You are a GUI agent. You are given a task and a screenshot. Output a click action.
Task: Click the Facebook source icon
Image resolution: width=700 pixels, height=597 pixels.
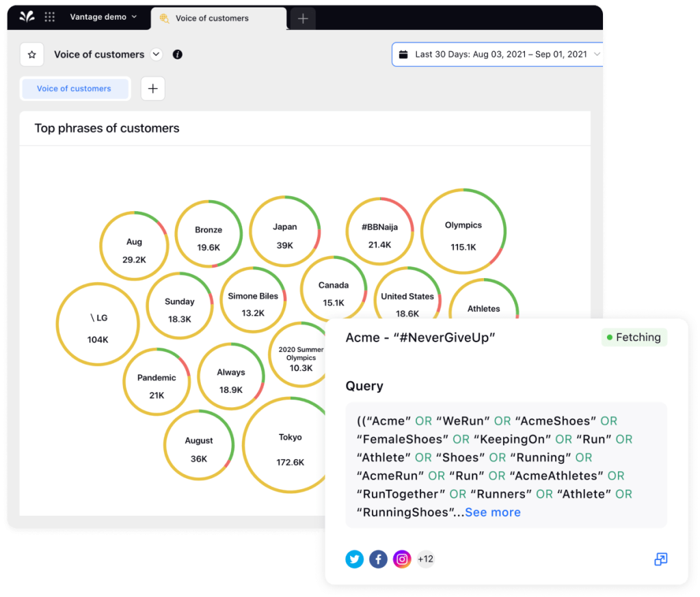click(x=378, y=559)
